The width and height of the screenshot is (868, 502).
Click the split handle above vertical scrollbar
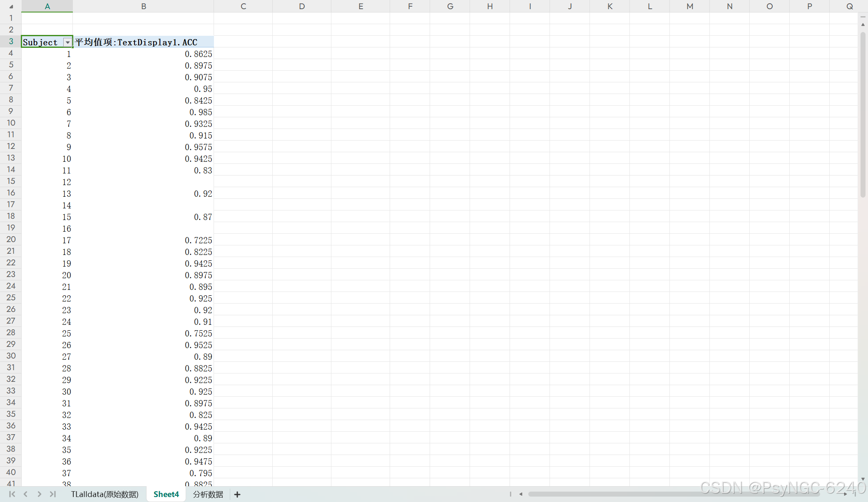(x=863, y=17)
